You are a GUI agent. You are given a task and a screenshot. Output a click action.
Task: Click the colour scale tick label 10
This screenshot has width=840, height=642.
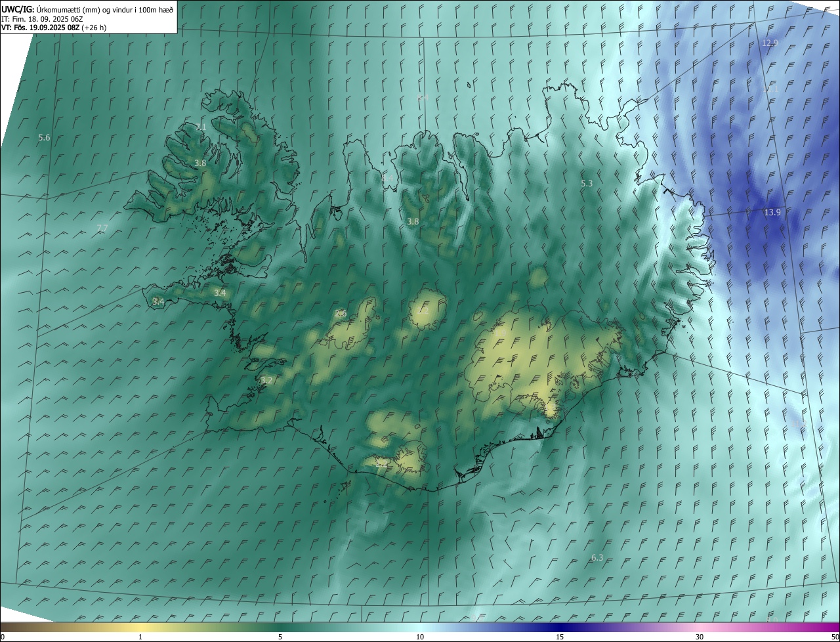(x=420, y=637)
